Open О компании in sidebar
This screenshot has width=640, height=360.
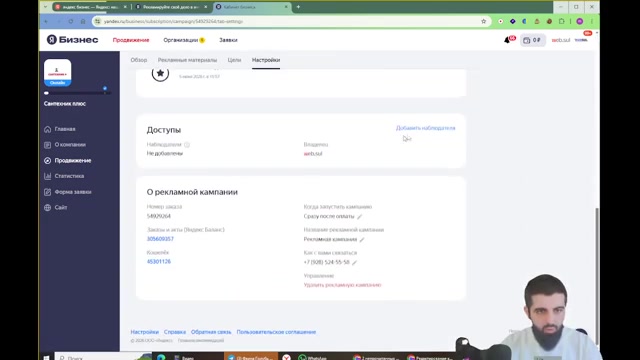(70, 144)
